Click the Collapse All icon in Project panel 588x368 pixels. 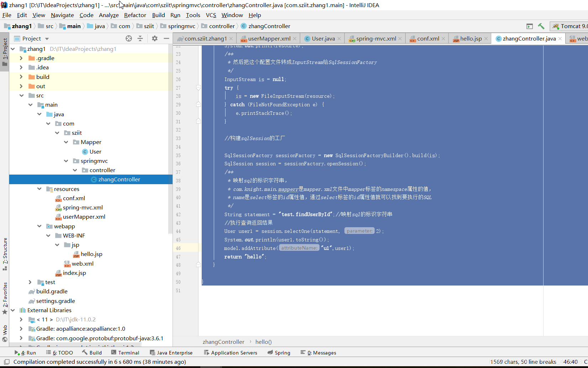tap(140, 38)
